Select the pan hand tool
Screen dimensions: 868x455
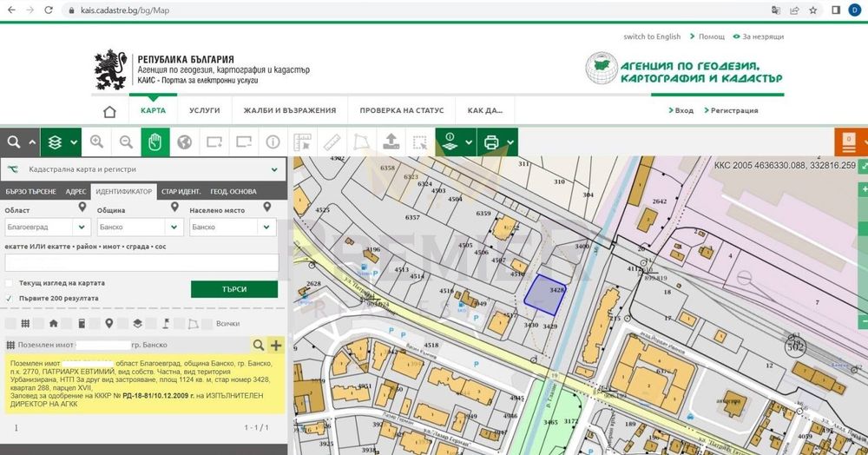[154, 142]
